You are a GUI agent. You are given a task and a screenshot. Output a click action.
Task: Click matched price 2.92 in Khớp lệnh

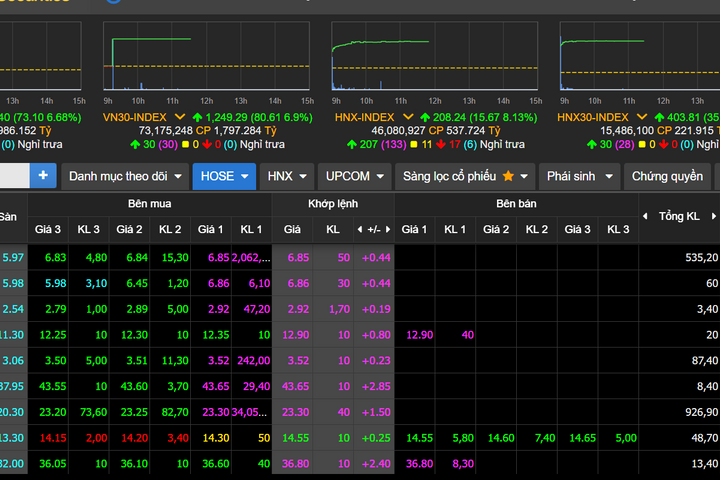[298, 309]
